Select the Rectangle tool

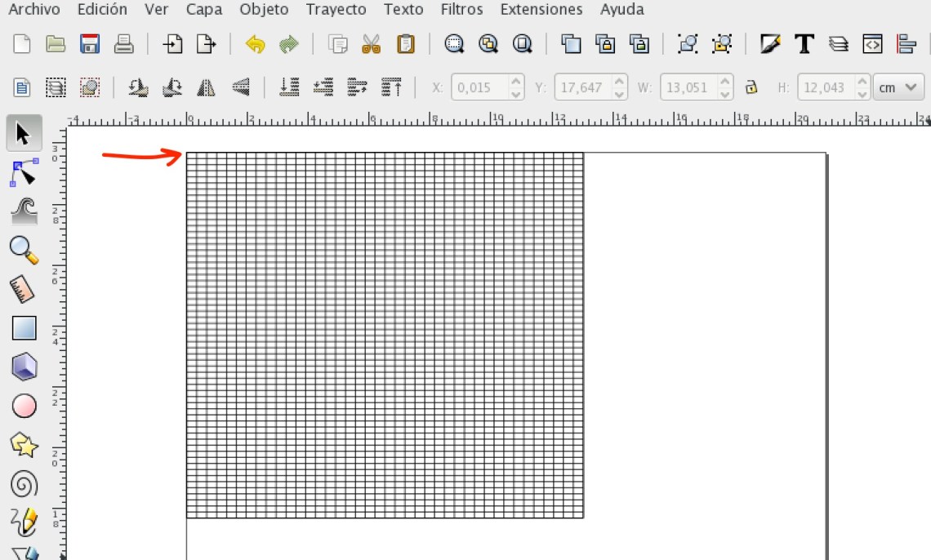pyautogui.click(x=24, y=328)
